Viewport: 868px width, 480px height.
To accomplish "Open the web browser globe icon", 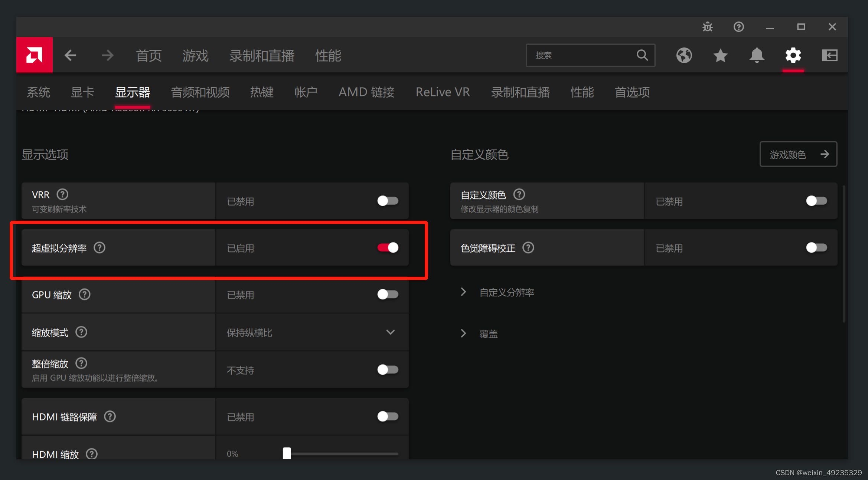I will pyautogui.click(x=684, y=56).
